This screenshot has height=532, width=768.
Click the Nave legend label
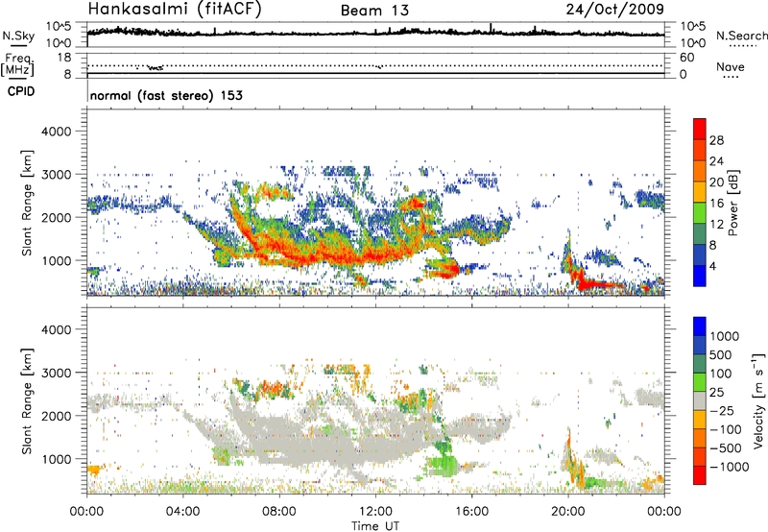point(730,67)
